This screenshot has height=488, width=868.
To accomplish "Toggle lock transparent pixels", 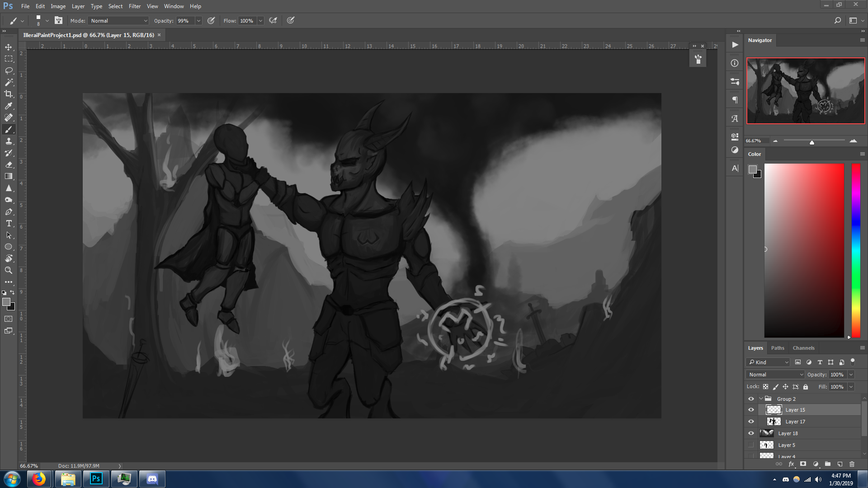I will (x=766, y=387).
